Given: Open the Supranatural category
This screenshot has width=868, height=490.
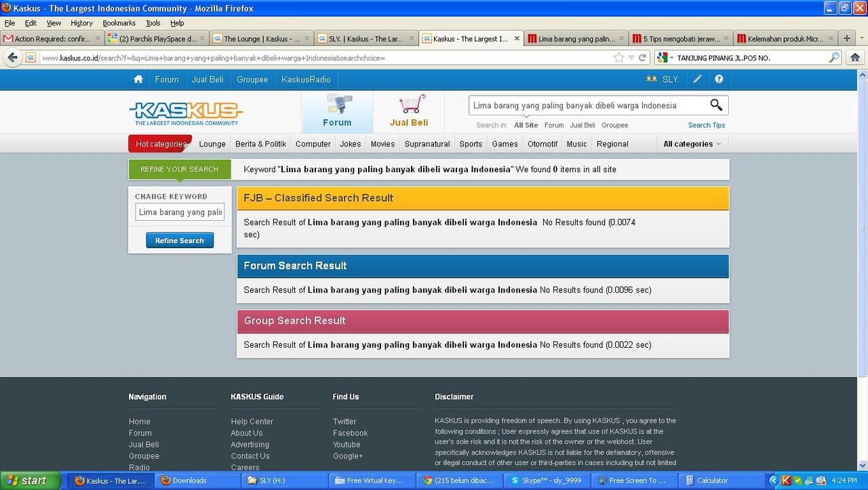Looking at the screenshot, I should (x=427, y=144).
